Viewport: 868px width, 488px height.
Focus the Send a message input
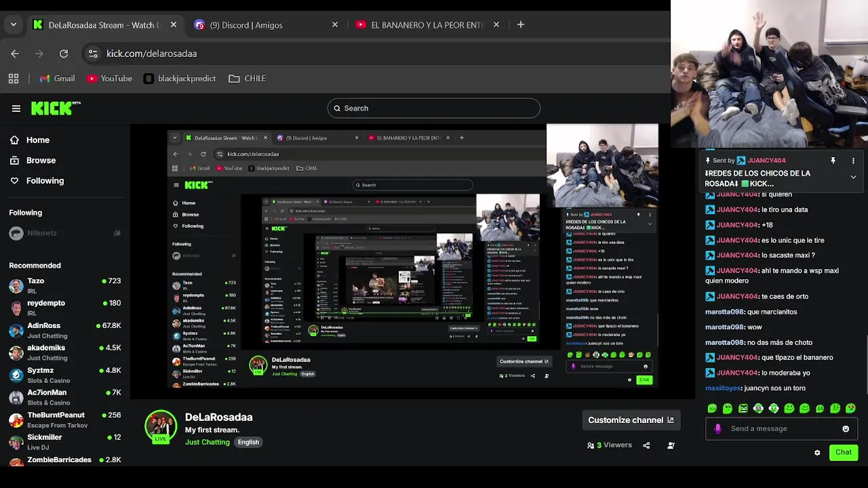pyautogui.click(x=781, y=428)
